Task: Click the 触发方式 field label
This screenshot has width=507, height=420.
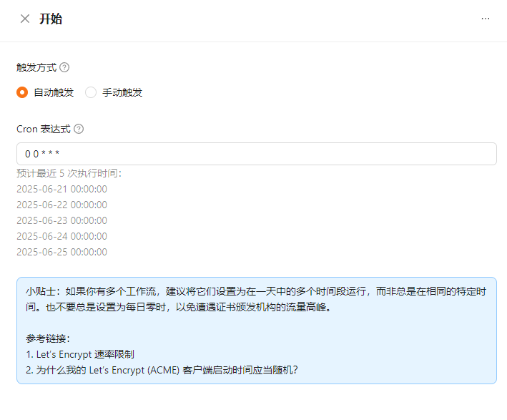Action: pos(36,68)
